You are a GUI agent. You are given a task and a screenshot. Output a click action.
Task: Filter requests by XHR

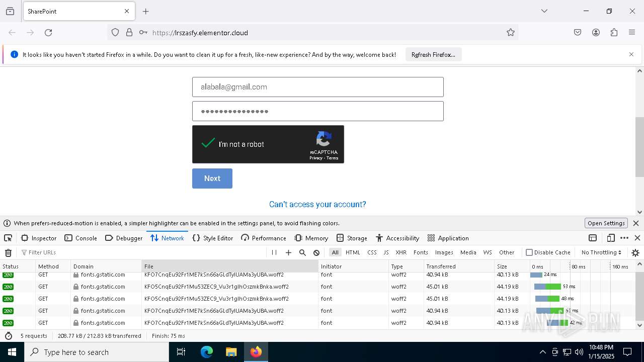point(401,252)
